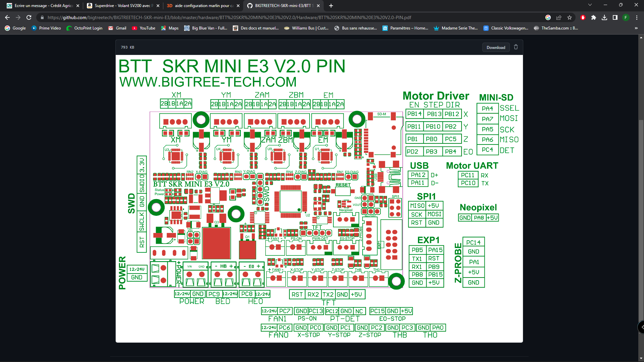The image size is (644, 362).
Task: Open the YouTube bookmark
Action: (x=144, y=28)
